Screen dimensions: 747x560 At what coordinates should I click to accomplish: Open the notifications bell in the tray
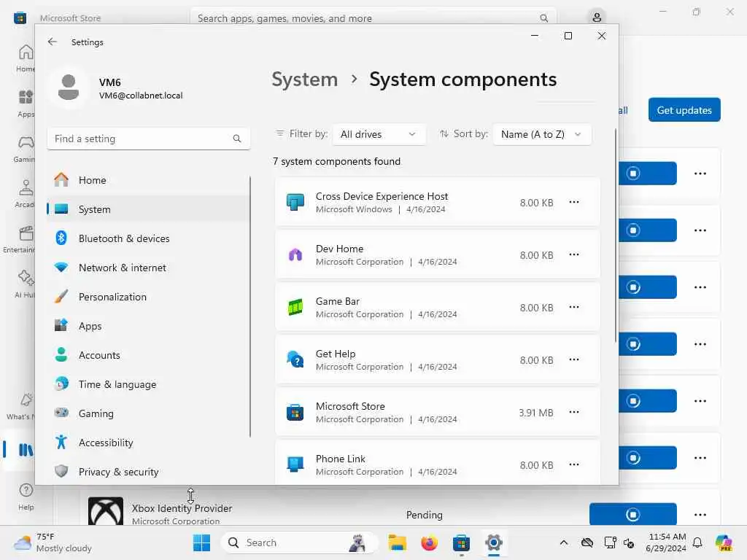click(697, 542)
